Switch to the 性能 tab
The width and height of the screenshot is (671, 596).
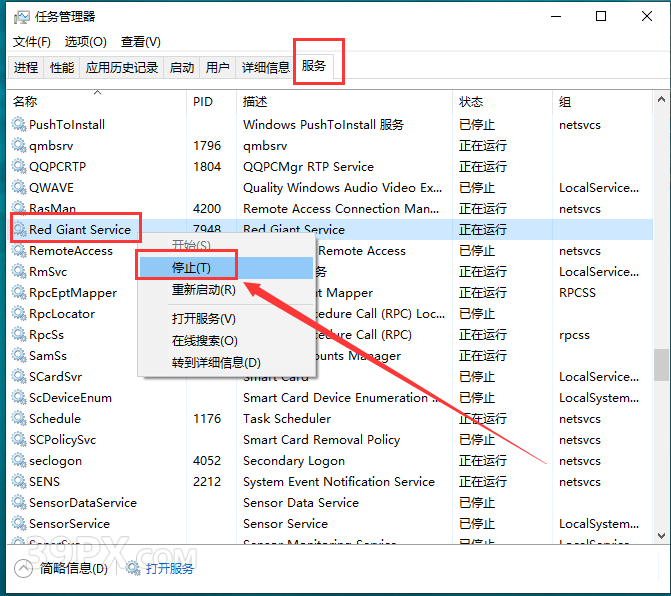(x=62, y=68)
